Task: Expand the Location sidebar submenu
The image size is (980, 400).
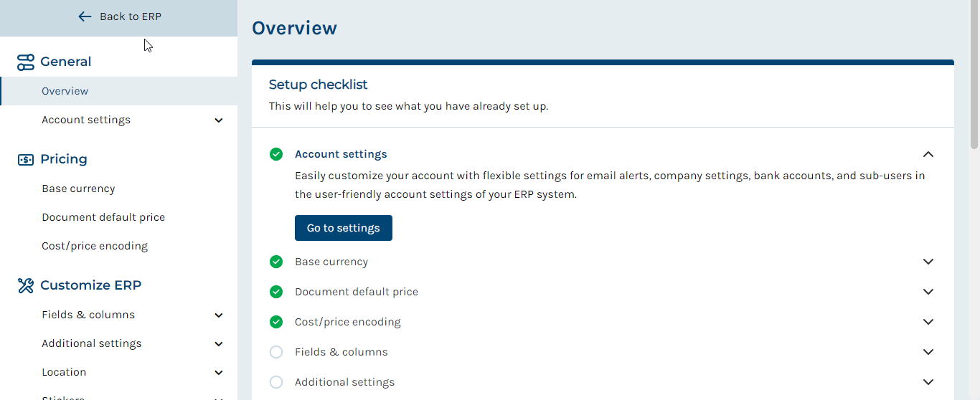Action: click(219, 373)
